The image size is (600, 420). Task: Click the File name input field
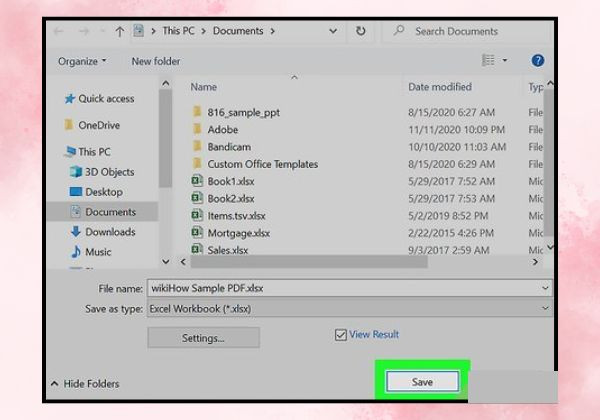[343, 288]
